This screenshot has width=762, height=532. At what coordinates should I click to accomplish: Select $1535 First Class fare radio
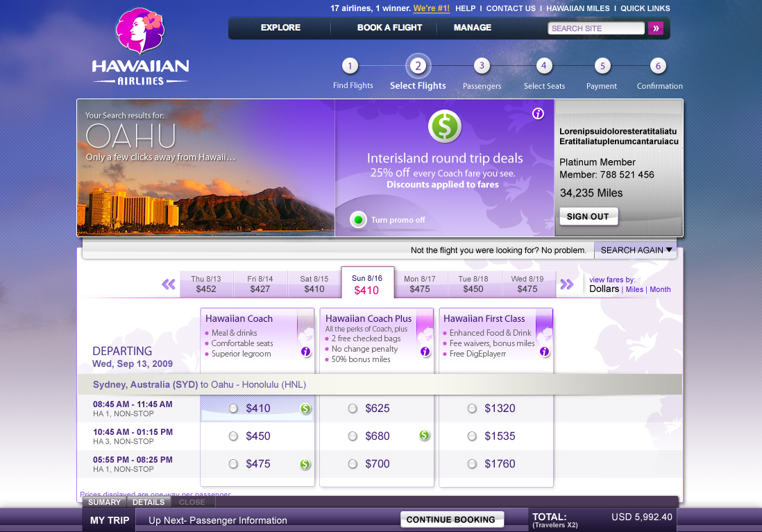(x=472, y=436)
